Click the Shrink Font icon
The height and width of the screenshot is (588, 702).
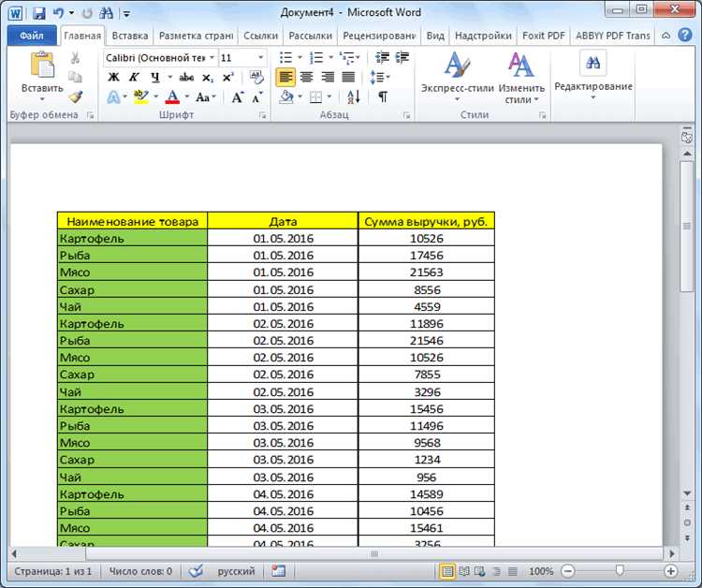coord(257,96)
